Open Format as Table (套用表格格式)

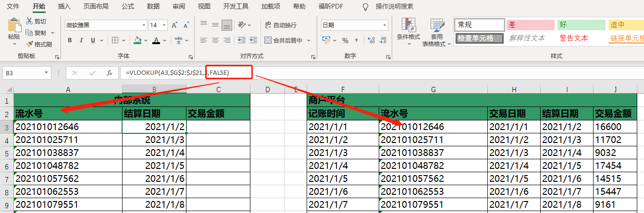coord(436,32)
